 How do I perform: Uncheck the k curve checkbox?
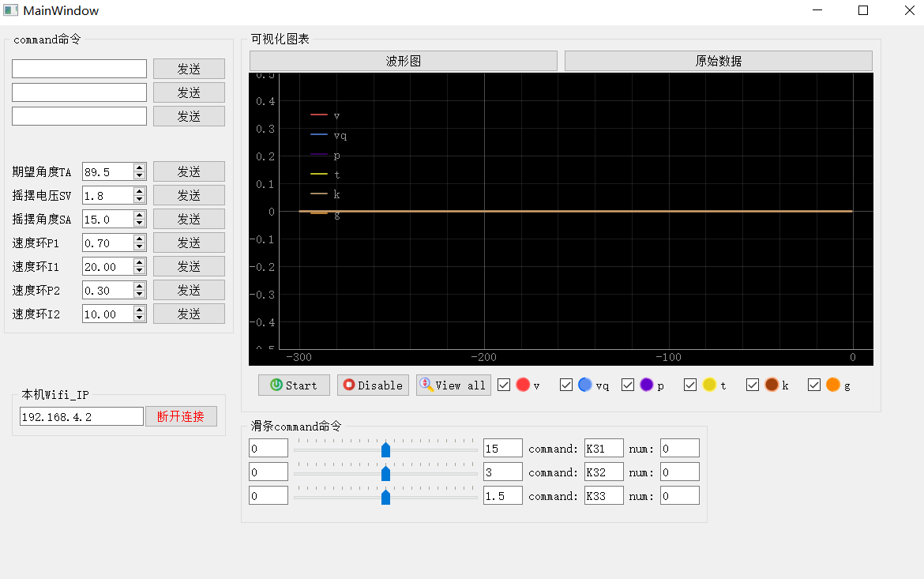[x=753, y=385]
